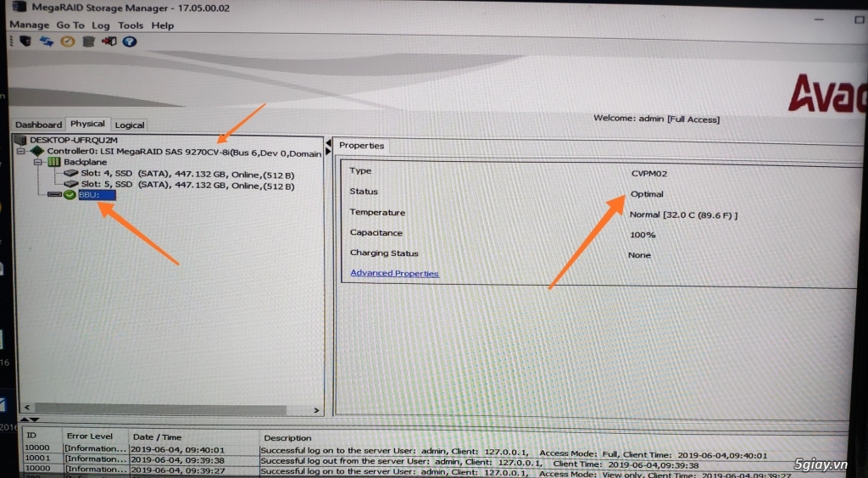Click the ID column header in the log
The width and height of the screenshot is (868, 478).
[31, 436]
